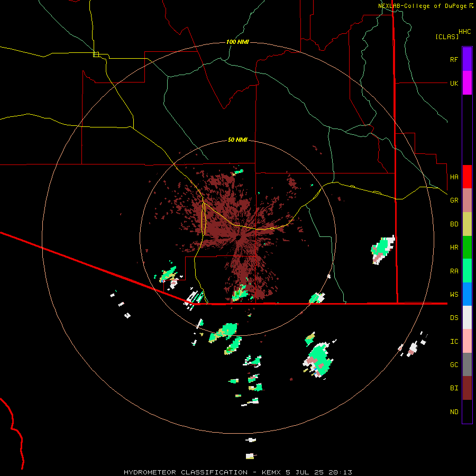476x476 pixels.
Task: Click the BI brown legend swatch
Action: pyautogui.click(x=467, y=388)
